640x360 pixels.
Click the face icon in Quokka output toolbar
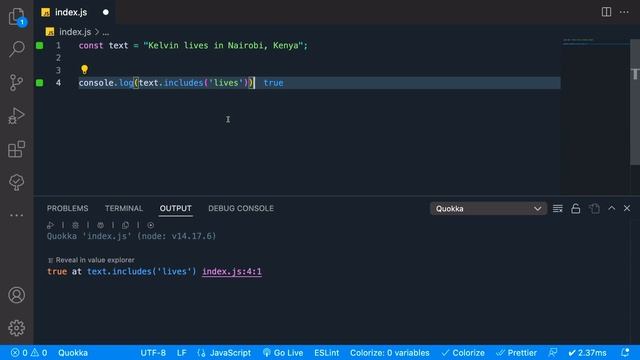click(x=100, y=225)
